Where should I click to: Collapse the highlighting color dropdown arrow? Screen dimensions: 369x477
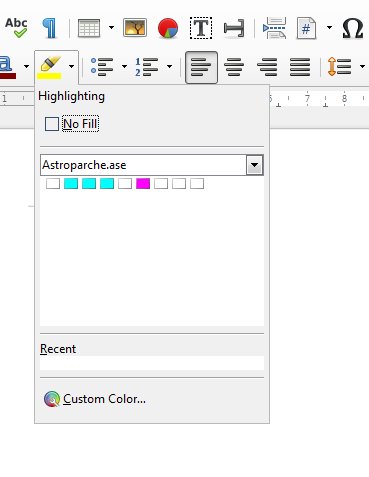(71, 66)
